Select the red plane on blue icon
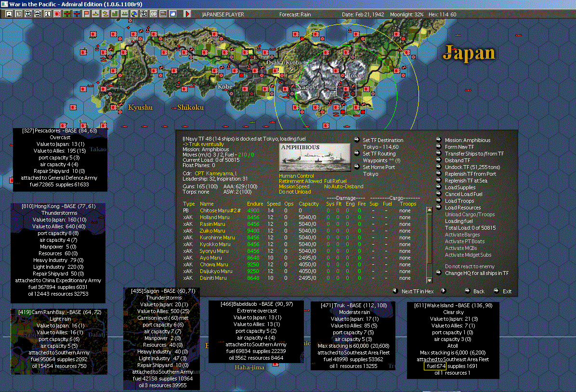 77,14
